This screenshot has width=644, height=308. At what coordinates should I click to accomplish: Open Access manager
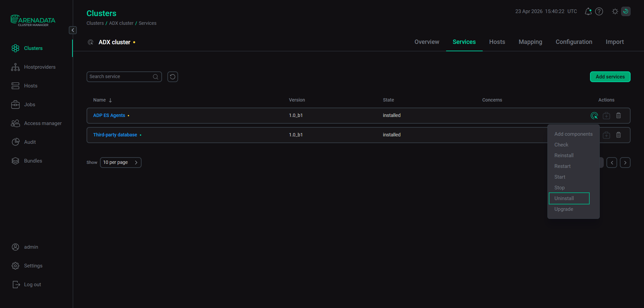36,123
